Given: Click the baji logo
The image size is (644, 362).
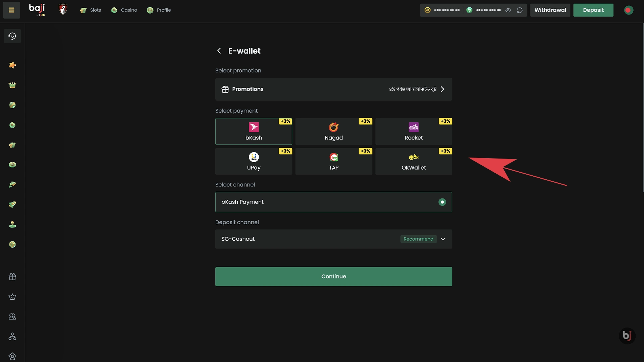Looking at the screenshot, I should (x=37, y=10).
